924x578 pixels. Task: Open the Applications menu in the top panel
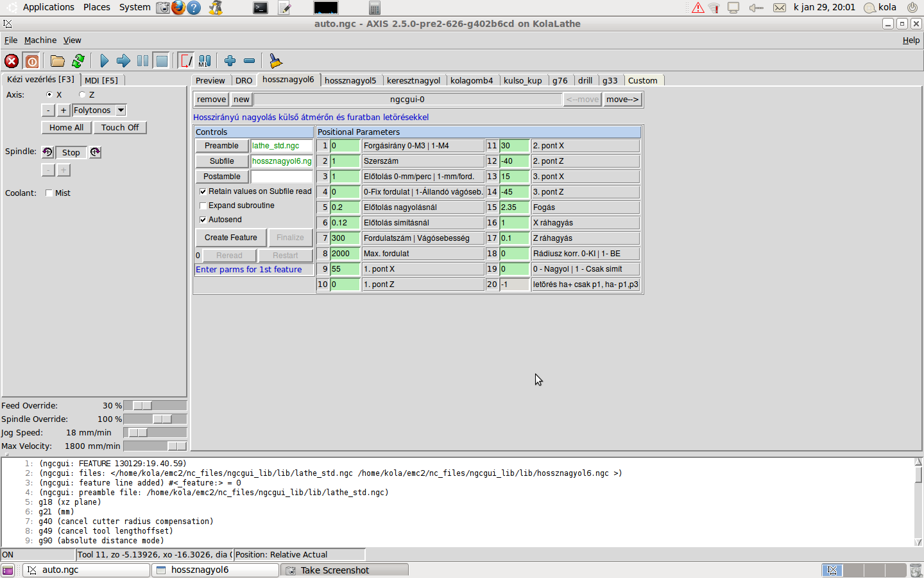pos(48,7)
